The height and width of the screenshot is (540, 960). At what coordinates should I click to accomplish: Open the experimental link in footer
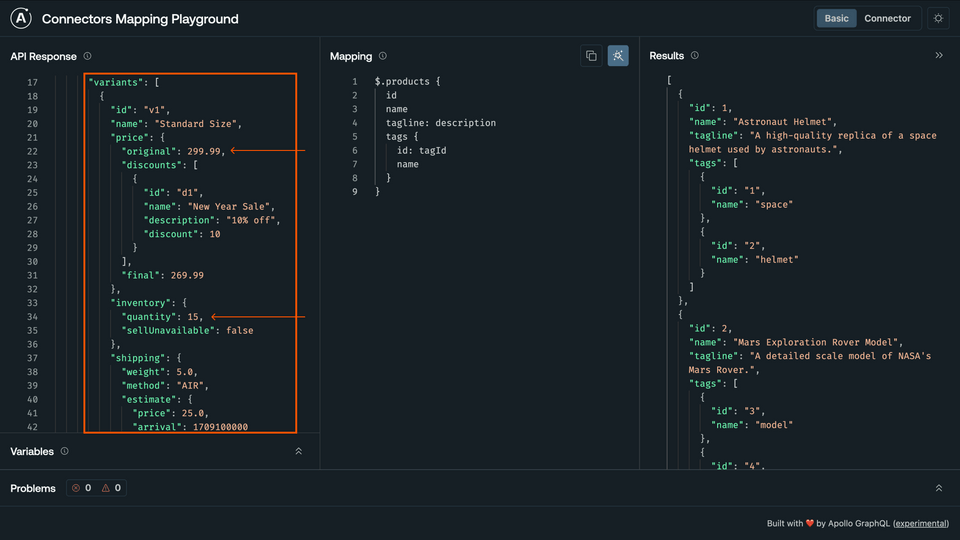click(x=921, y=523)
